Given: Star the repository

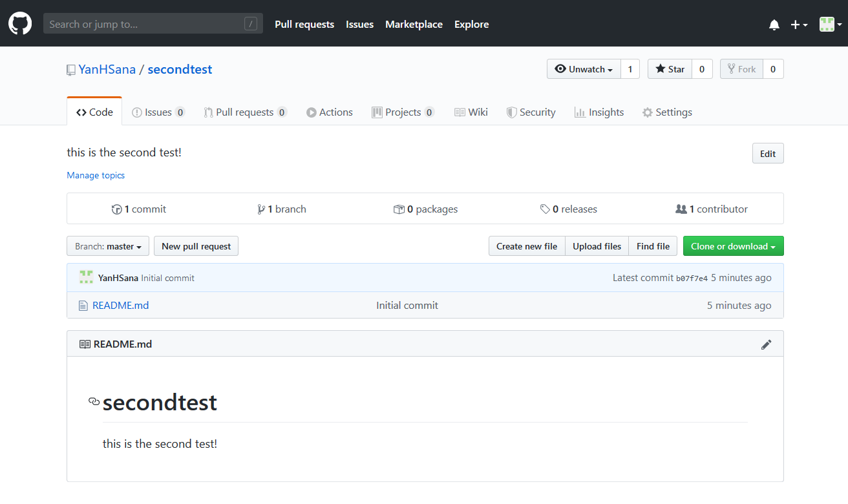Looking at the screenshot, I should coord(670,69).
